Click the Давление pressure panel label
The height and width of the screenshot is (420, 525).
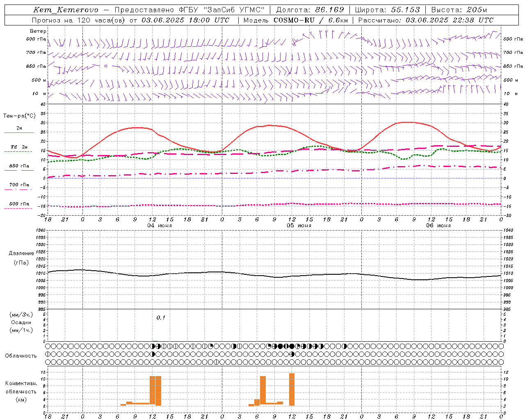[x=21, y=253]
